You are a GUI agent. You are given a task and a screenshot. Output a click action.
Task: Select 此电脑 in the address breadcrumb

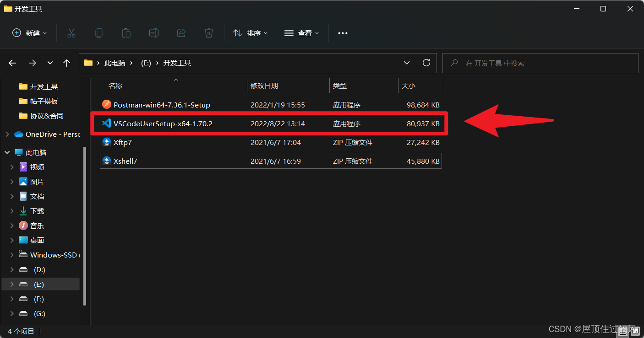click(x=115, y=63)
